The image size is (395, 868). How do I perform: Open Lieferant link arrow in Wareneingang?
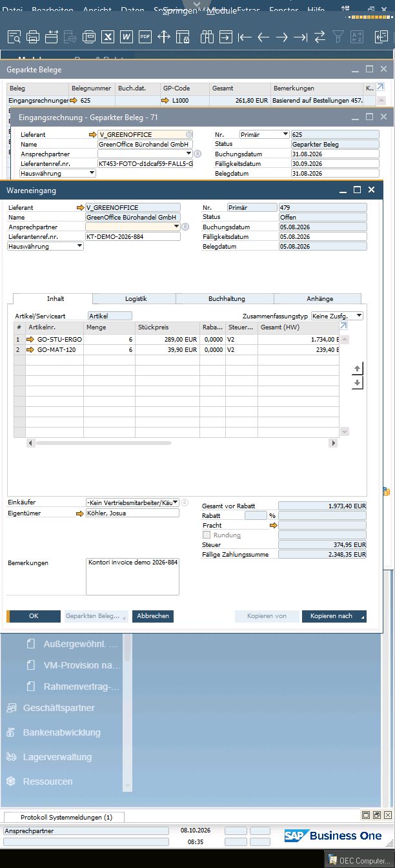(x=80, y=208)
